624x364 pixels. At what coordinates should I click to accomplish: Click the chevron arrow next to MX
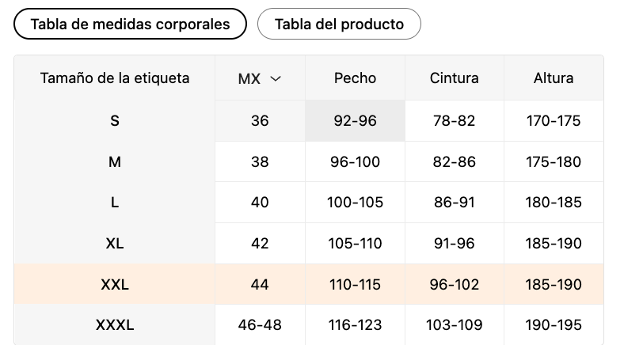[x=276, y=78]
